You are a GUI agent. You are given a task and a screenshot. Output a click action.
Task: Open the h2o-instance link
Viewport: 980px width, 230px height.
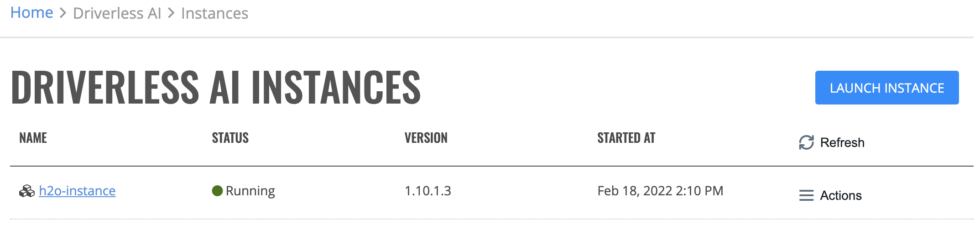tap(77, 191)
